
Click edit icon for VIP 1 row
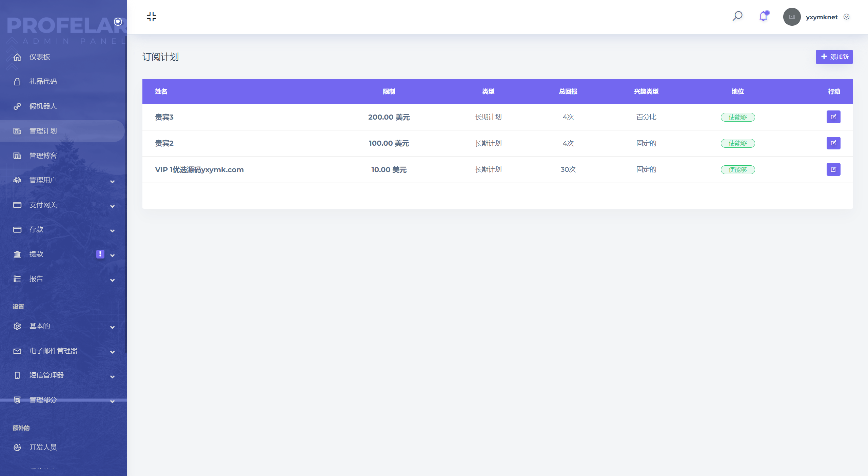833,169
